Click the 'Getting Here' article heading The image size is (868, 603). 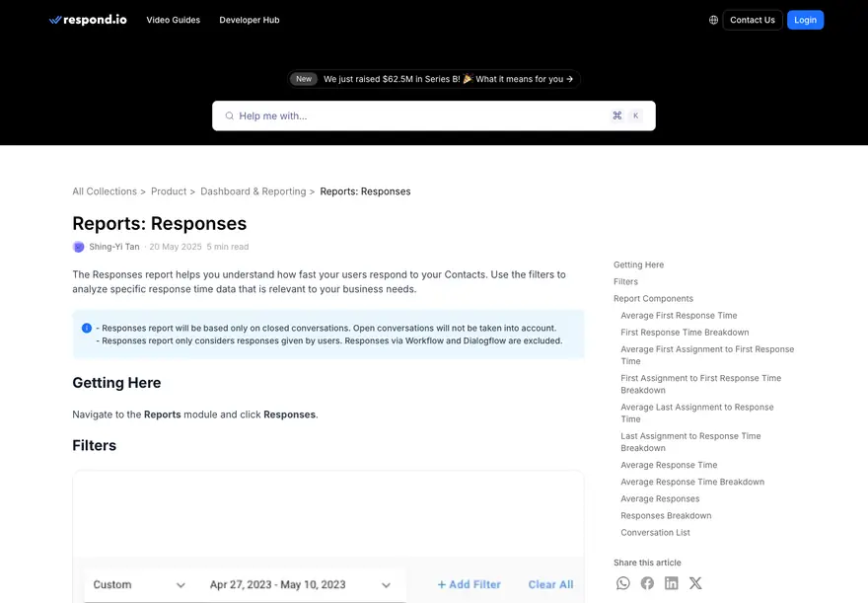point(116,383)
